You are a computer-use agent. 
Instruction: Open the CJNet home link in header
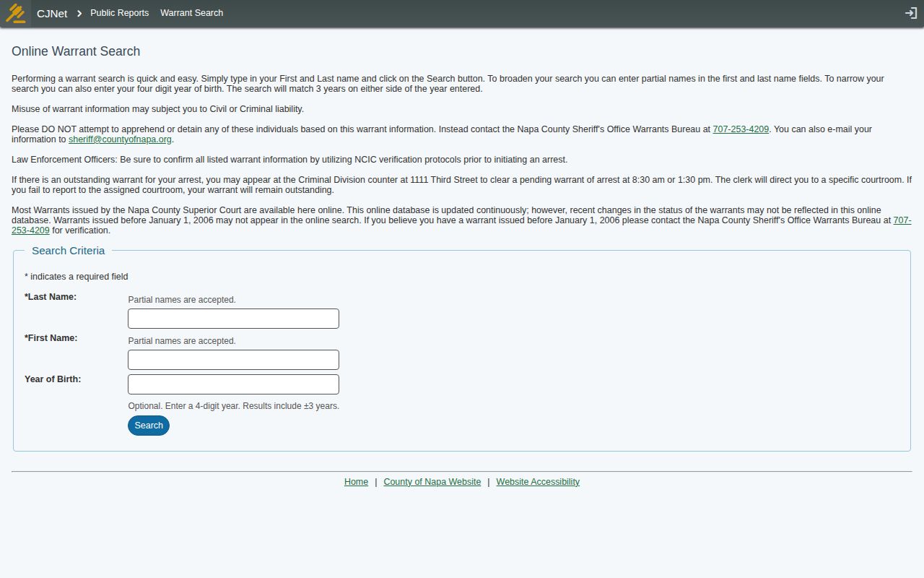[52, 13]
